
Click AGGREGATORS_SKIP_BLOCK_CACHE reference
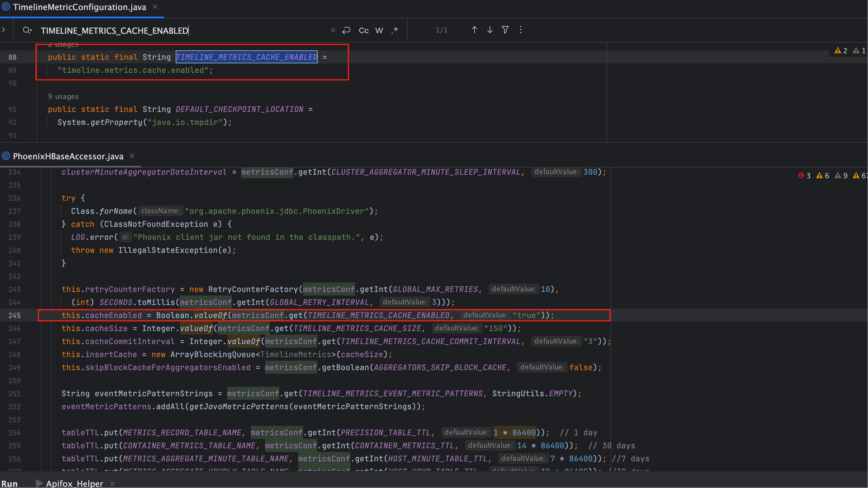(440, 367)
